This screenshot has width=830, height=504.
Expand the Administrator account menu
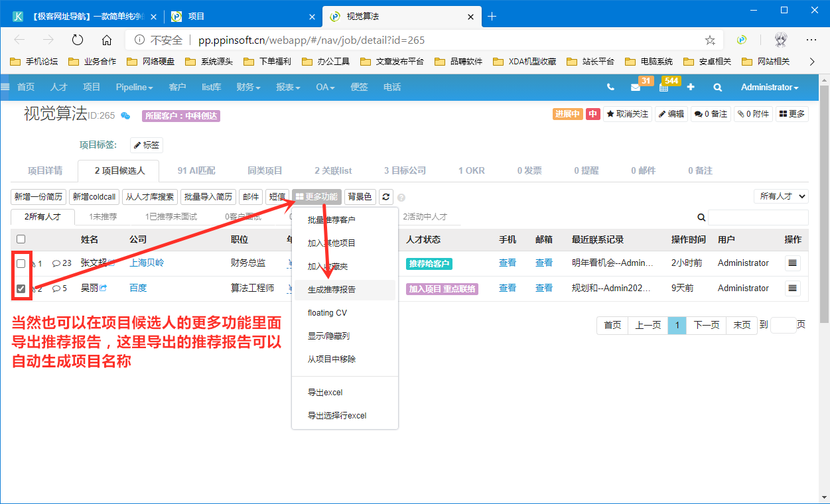tap(769, 87)
